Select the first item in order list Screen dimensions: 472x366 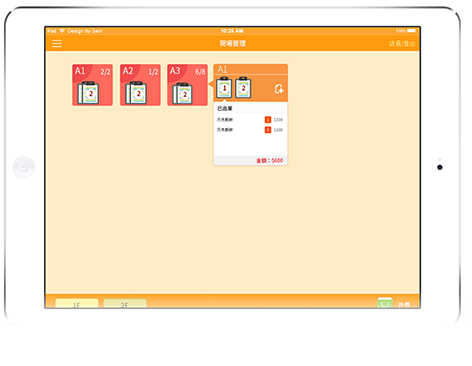coord(250,120)
